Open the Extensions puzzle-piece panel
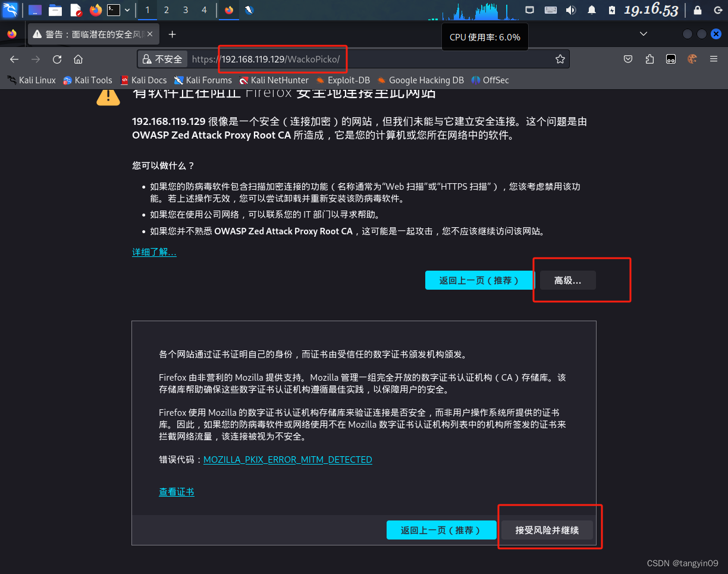Screen dimensions: 728x574 (x=649, y=59)
